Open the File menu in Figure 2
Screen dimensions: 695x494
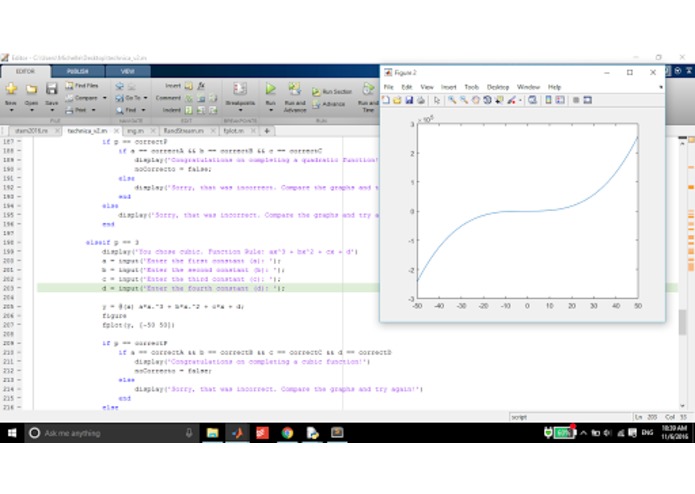(x=389, y=87)
